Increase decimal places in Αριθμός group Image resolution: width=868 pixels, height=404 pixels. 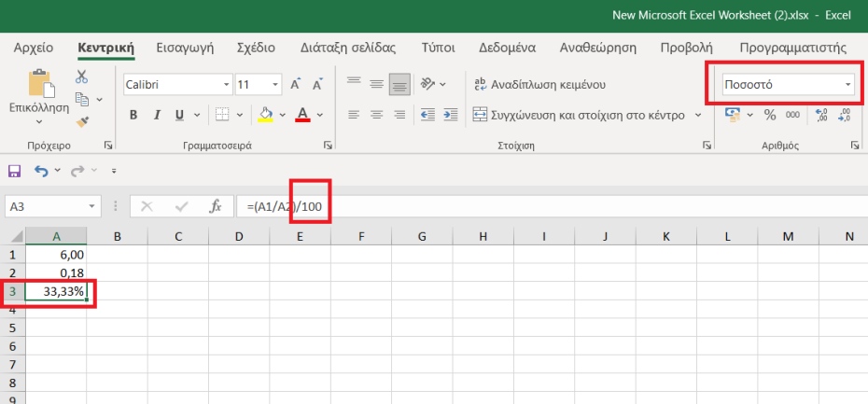tap(821, 115)
